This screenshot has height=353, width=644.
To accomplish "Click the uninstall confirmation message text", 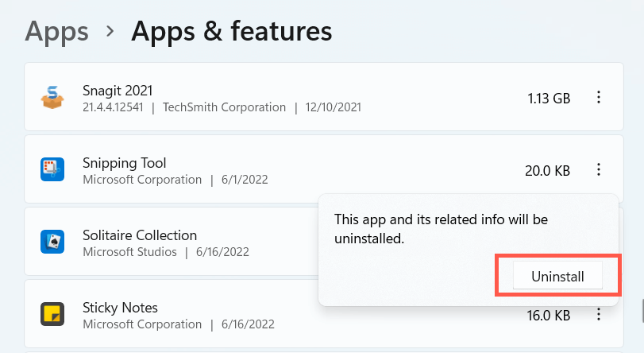I will tap(441, 227).
